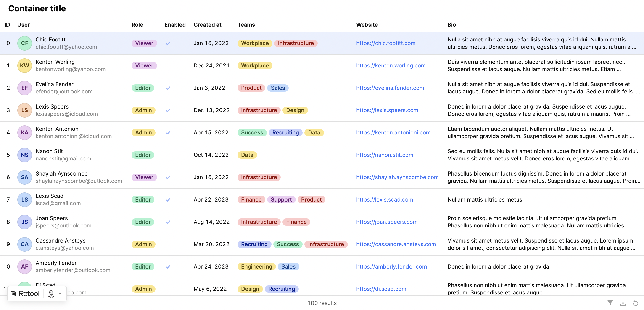This screenshot has width=644, height=310.
Task: Click the download data icon
Action: click(x=623, y=303)
